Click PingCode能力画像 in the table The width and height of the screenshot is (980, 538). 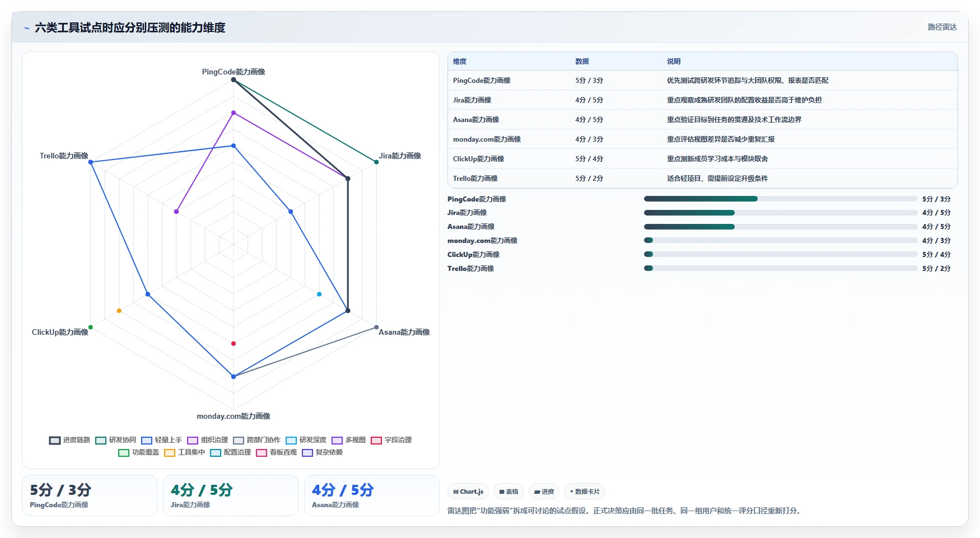(x=482, y=81)
